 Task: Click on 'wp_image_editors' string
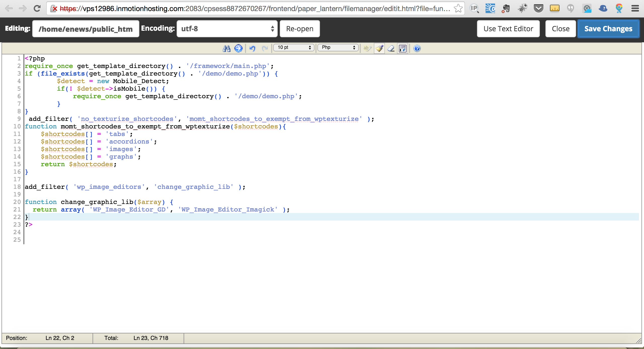(x=109, y=187)
